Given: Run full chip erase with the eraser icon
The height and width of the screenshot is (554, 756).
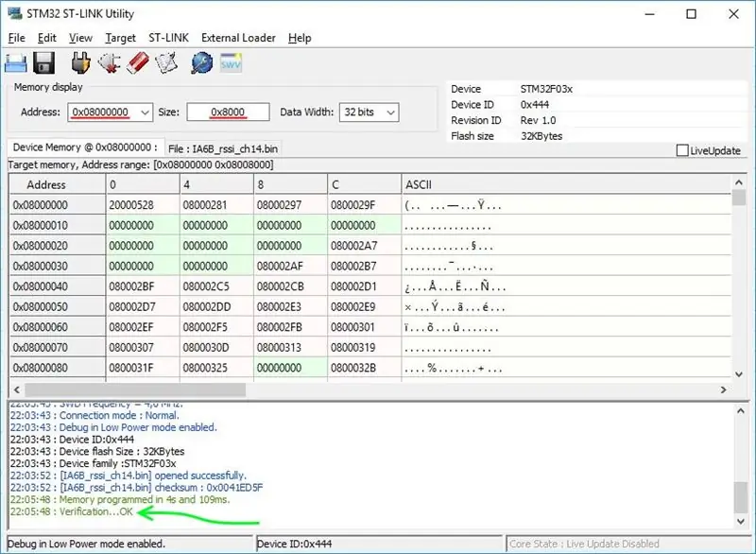Looking at the screenshot, I should (x=138, y=63).
